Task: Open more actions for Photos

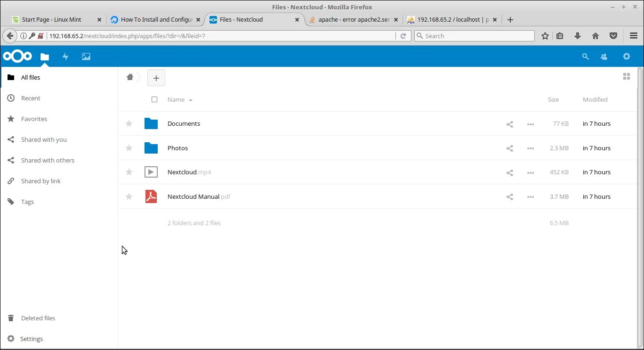Action: click(531, 148)
